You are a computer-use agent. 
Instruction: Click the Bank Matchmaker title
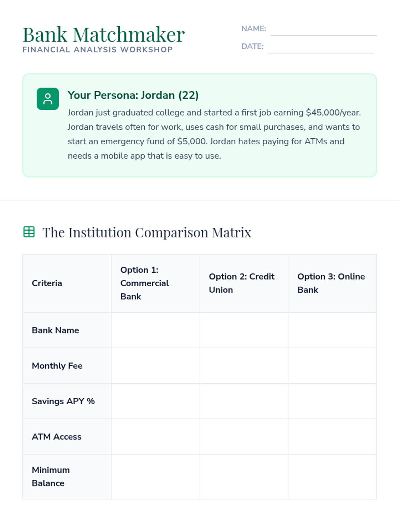coord(103,35)
